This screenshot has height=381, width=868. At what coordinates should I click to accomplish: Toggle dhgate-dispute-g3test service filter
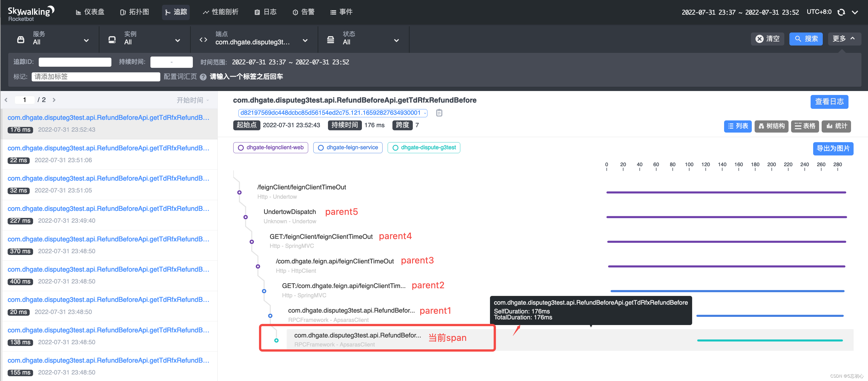pos(424,148)
